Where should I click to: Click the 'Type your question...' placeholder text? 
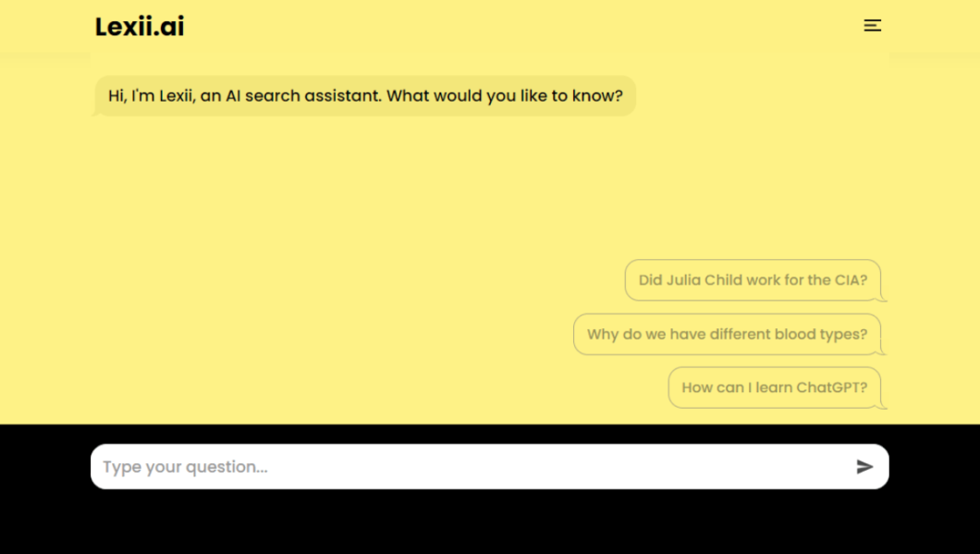tap(185, 467)
